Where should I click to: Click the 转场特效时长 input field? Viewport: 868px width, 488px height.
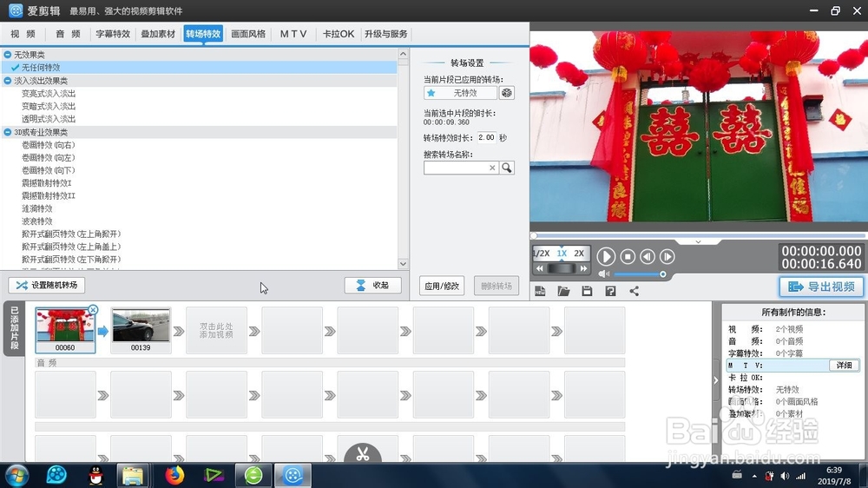click(487, 137)
